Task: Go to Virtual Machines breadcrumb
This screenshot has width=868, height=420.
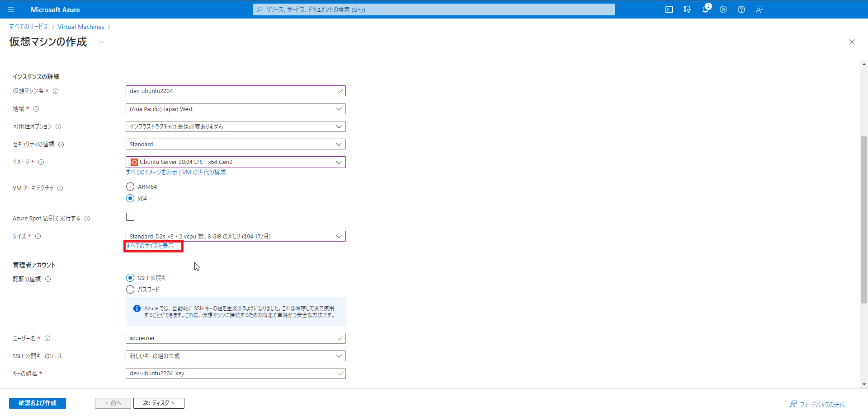Action: 81,27
